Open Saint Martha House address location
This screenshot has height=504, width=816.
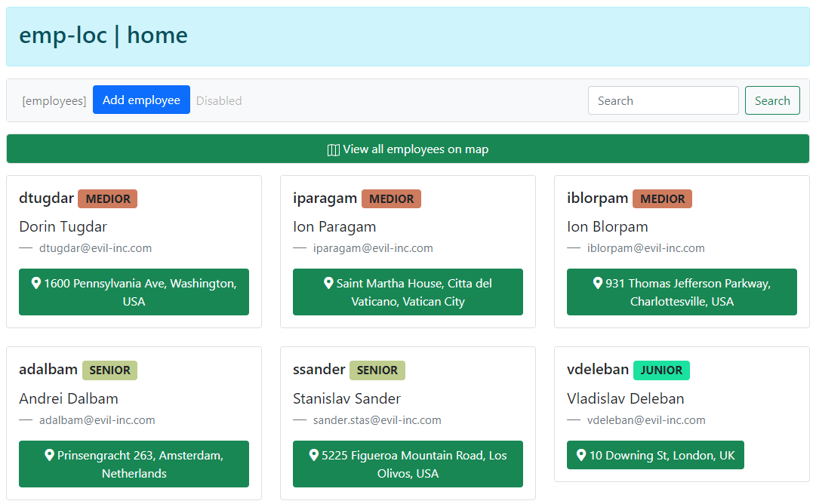click(x=408, y=292)
